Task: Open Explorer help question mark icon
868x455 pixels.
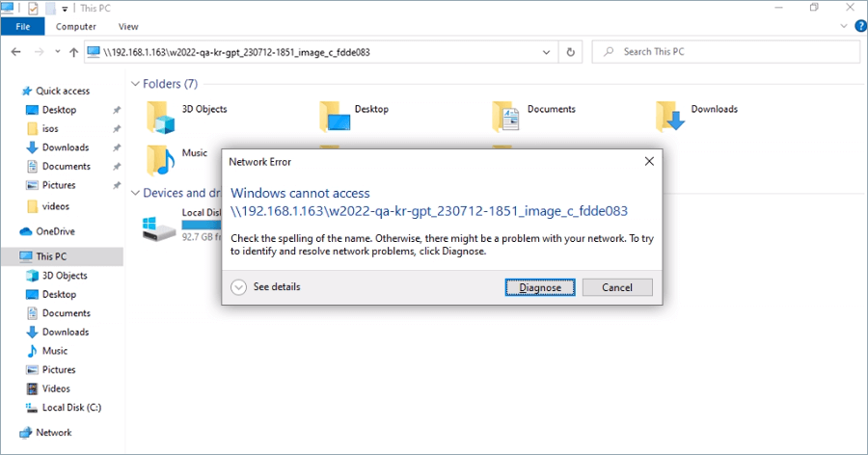Action: click(861, 26)
